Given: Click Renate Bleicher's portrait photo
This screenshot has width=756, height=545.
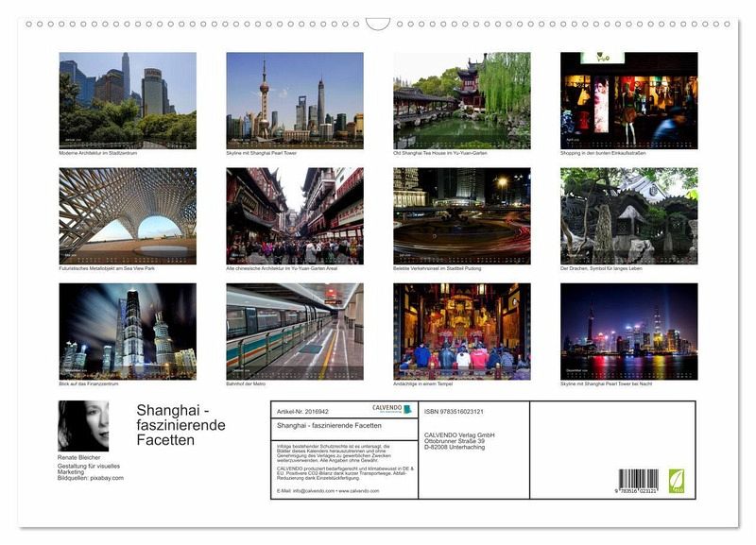Looking at the screenshot, I should (x=83, y=426).
